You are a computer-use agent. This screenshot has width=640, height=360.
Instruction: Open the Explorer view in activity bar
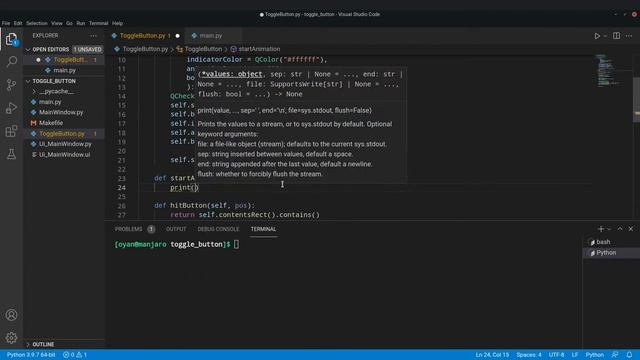[x=11, y=40]
